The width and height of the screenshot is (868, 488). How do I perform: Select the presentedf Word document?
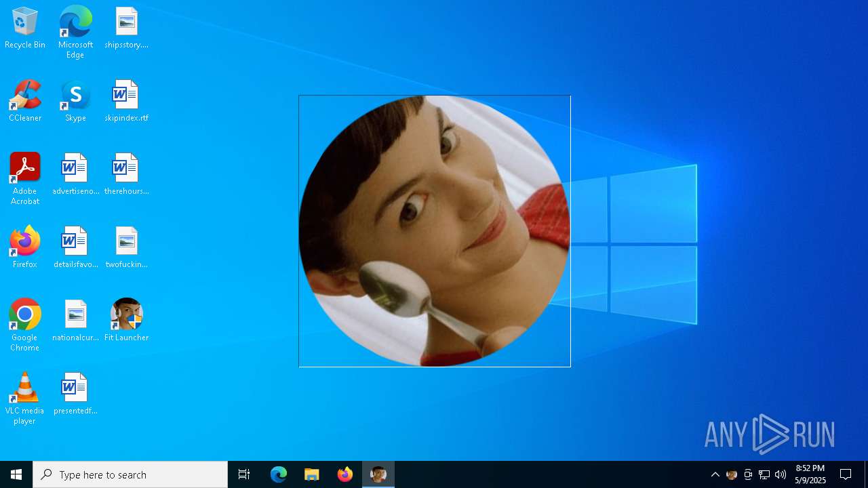[x=75, y=394]
